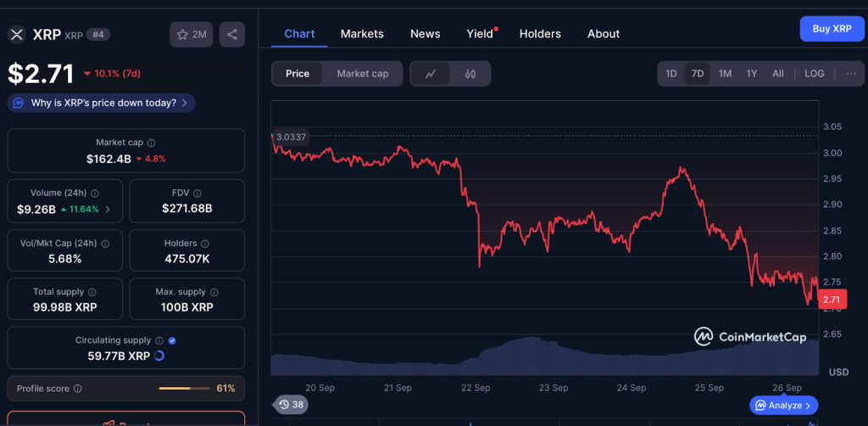Image resolution: width=868 pixels, height=426 pixels.
Task: Open the Markets tab
Action: click(362, 34)
